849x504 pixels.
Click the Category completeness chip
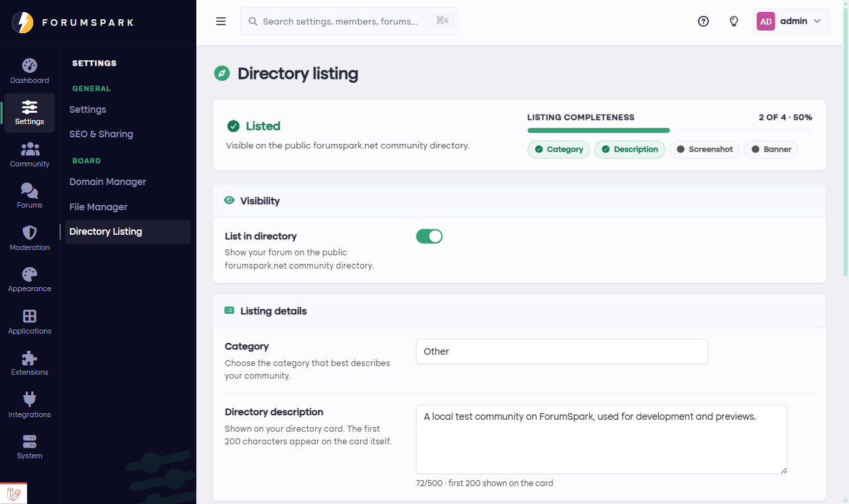coord(558,149)
